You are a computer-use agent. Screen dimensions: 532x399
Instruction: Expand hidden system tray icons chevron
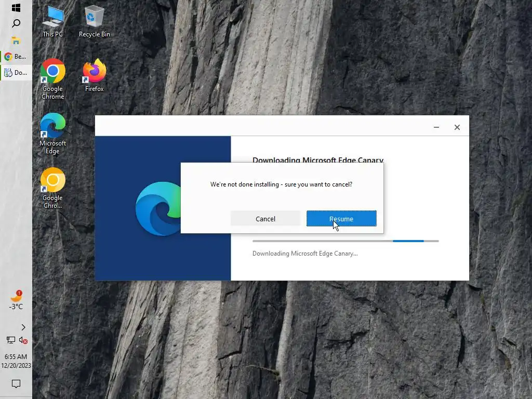(23, 327)
